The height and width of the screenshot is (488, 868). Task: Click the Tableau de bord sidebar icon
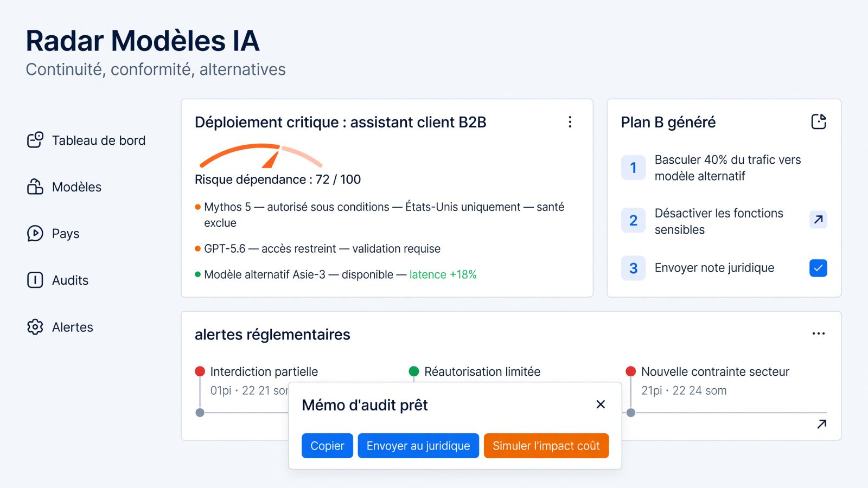tap(35, 140)
